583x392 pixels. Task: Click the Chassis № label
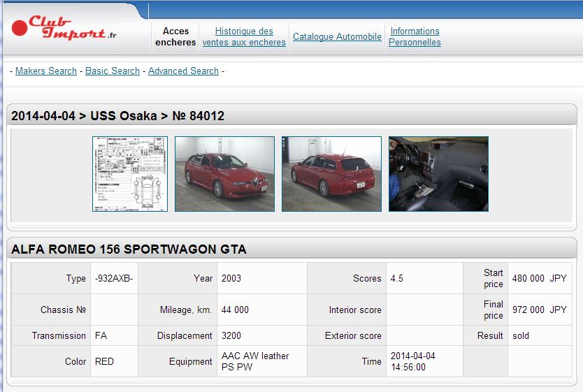(x=63, y=310)
